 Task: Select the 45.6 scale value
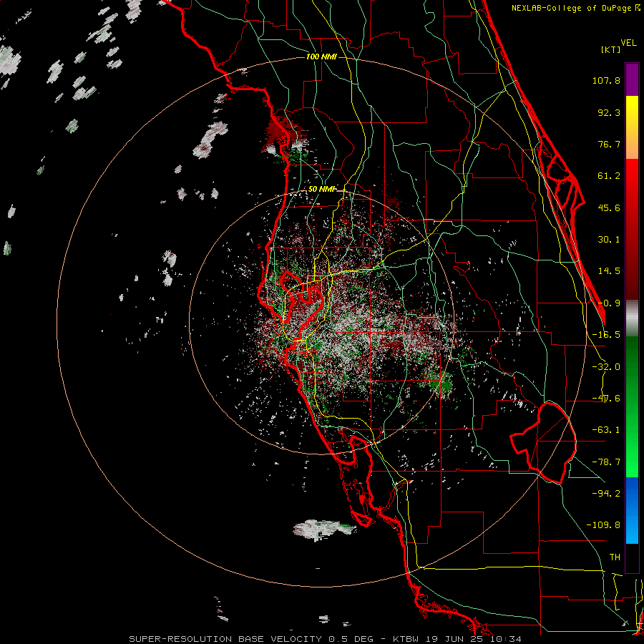point(609,208)
